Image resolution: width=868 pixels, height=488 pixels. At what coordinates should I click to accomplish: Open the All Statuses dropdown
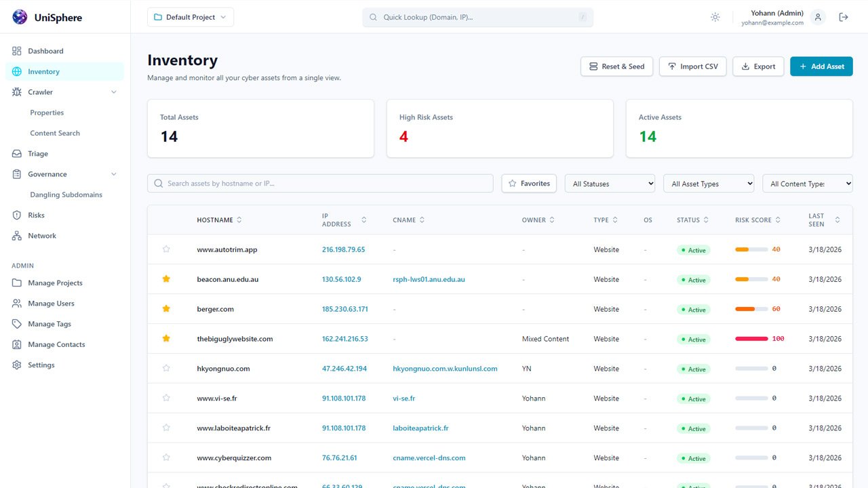(x=610, y=184)
